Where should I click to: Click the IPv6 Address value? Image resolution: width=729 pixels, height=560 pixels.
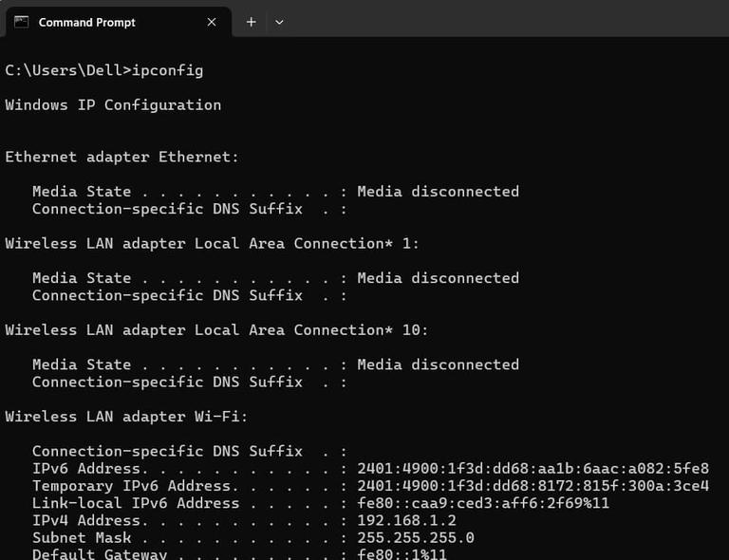533,469
